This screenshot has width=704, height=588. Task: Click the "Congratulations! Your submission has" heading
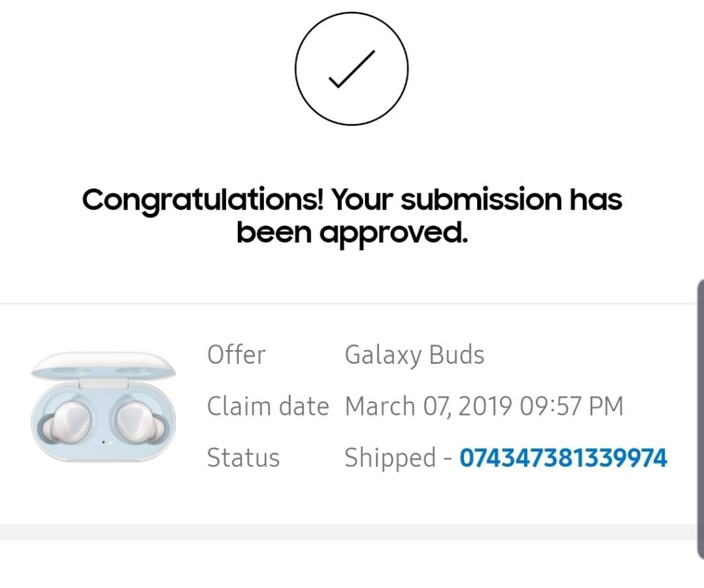tap(352, 199)
